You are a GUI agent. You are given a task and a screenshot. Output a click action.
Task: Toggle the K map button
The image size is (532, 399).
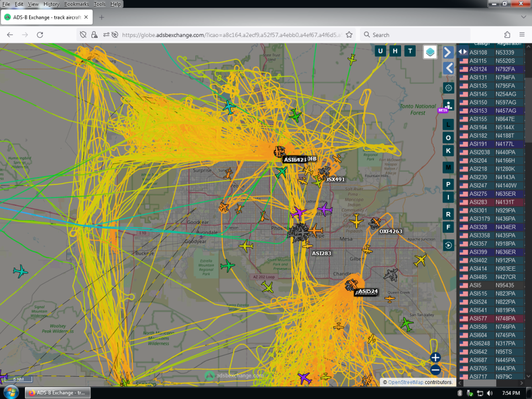pyautogui.click(x=448, y=151)
